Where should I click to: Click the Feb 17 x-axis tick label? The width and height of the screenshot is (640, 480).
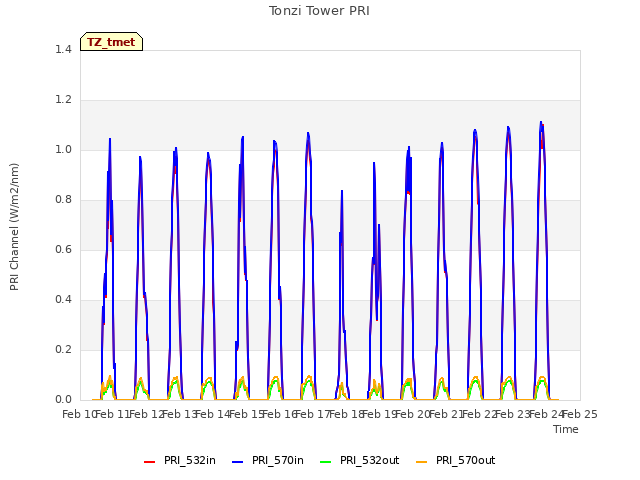[x=313, y=414]
